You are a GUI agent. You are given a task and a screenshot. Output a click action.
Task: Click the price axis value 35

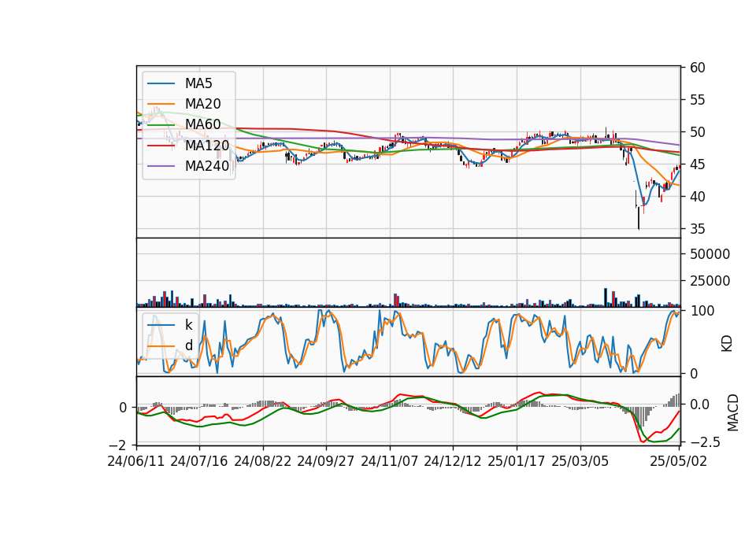[697, 229]
